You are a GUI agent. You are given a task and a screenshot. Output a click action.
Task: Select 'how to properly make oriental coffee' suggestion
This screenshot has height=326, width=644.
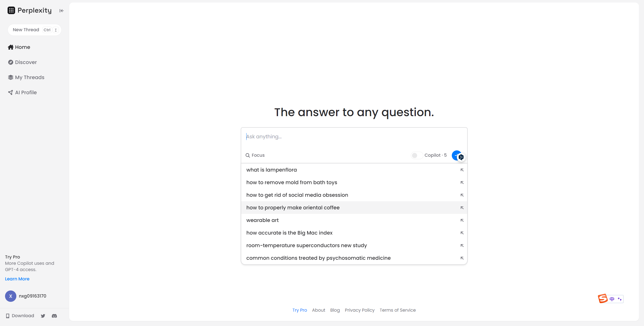click(293, 208)
